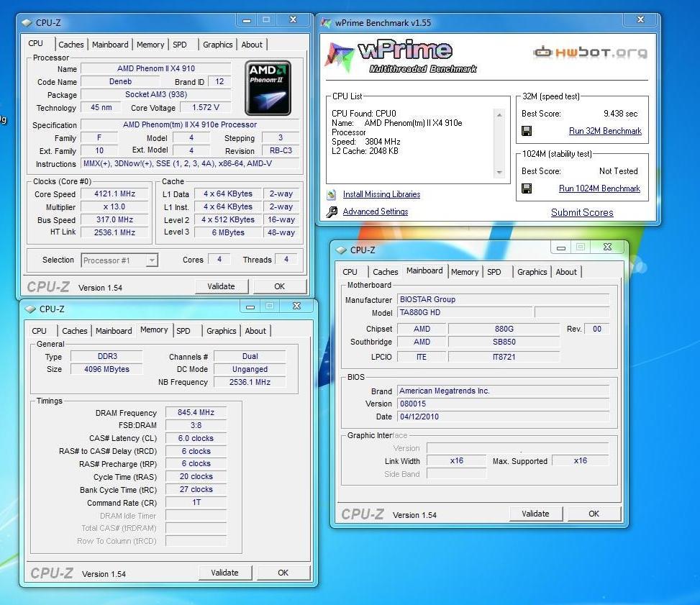Click the Command Rate 1T value
This screenshot has height=605, width=700.
point(196,503)
